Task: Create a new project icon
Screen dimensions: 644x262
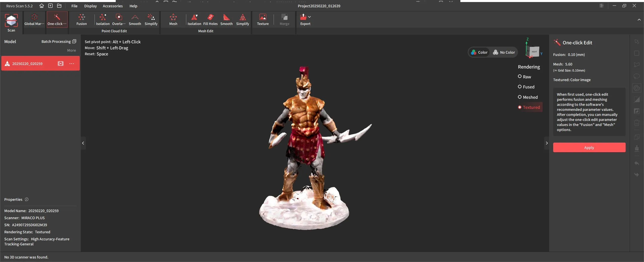Action: pos(50,6)
